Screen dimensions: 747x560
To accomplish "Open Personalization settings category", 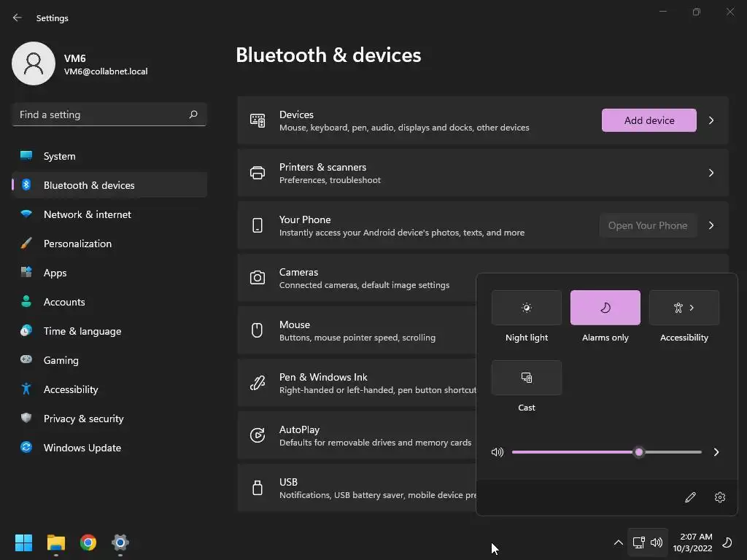I will [77, 244].
